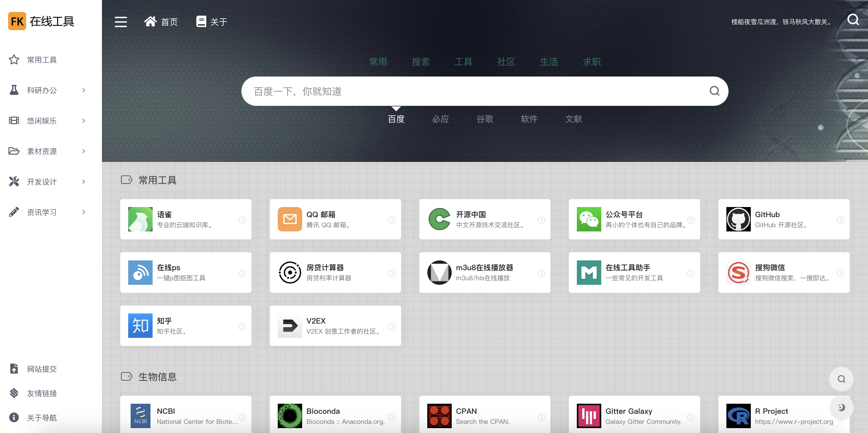868x433 pixels.
Task: Select the 社区 search category tab
Action: 506,62
